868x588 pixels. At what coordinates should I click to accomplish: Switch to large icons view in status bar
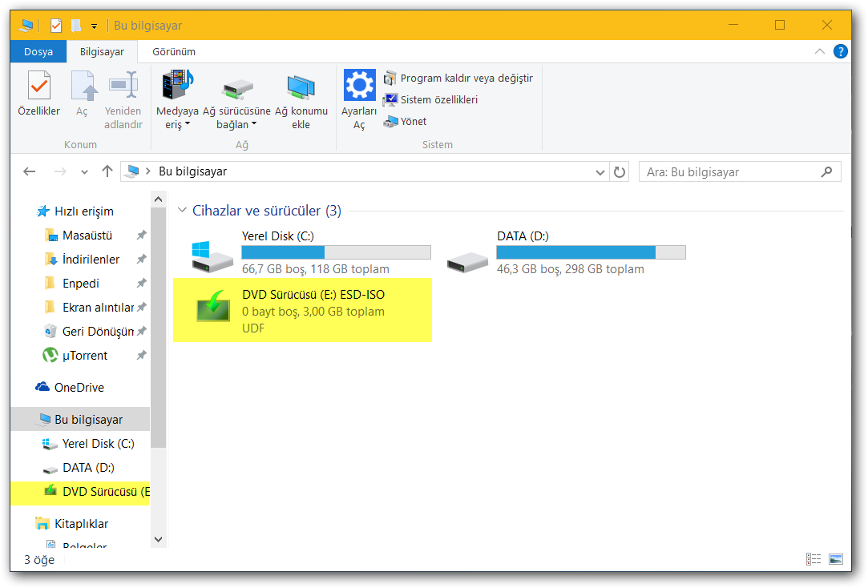pyautogui.click(x=836, y=559)
